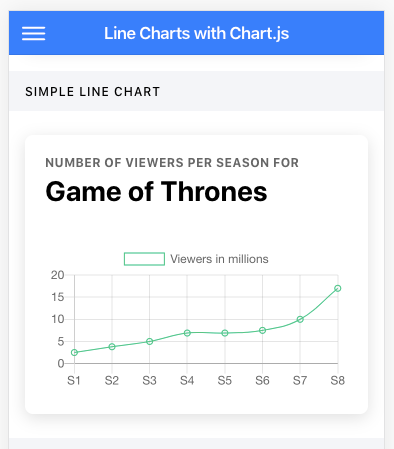Click the green legend color box
The width and height of the screenshot is (394, 449).
click(x=144, y=259)
